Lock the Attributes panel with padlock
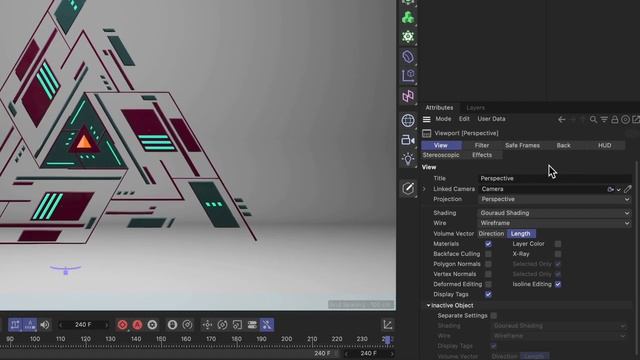The height and width of the screenshot is (360, 640). (614, 120)
